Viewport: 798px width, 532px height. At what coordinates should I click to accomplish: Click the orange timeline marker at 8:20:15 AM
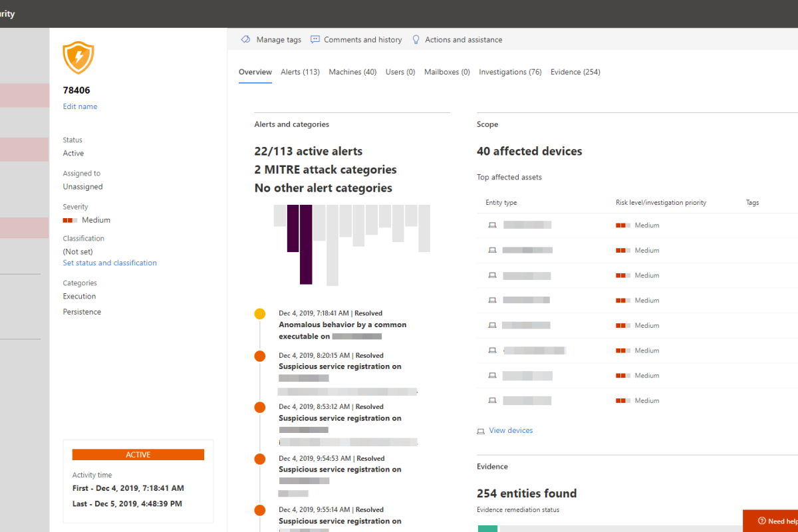pos(260,356)
